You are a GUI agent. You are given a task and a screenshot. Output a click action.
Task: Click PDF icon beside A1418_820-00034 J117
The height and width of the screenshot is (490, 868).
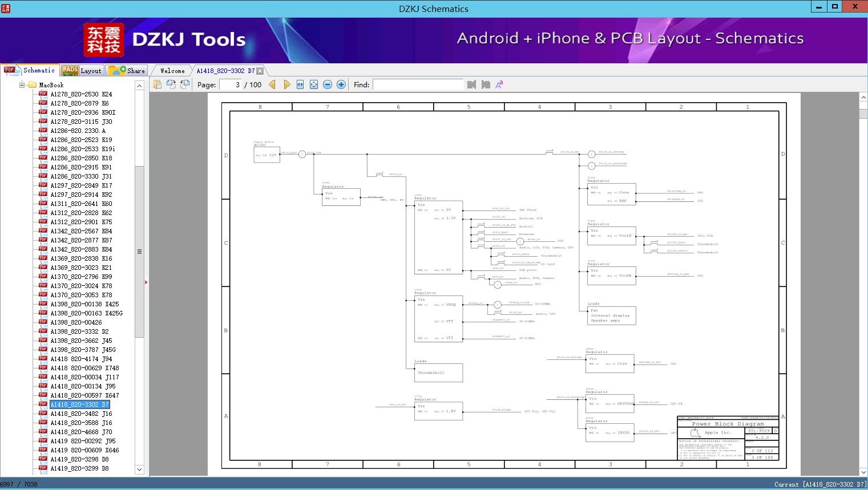(x=43, y=376)
